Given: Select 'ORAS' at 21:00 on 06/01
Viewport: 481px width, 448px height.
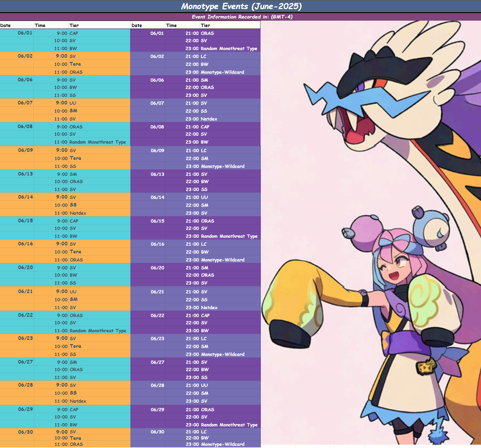Looking at the screenshot, I should (207, 33).
